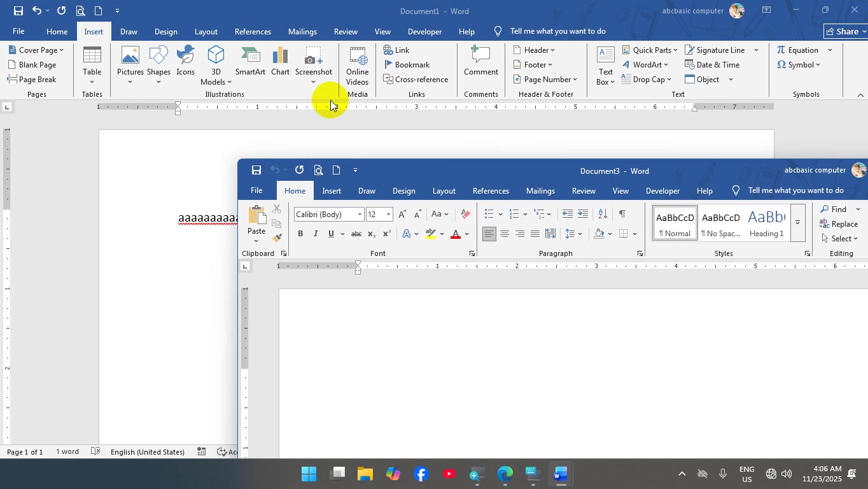
Task: Switch to Design tab in Document1
Action: (165, 32)
